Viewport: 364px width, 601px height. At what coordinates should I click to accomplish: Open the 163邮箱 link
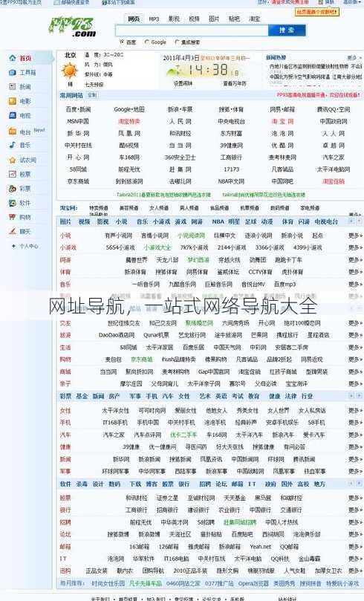click(140, 547)
